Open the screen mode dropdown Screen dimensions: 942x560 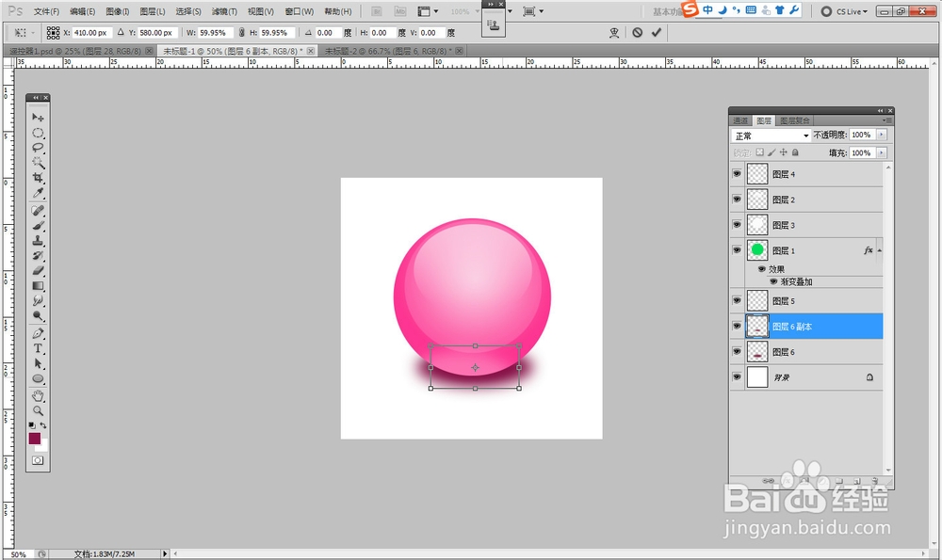pos(533,11)
